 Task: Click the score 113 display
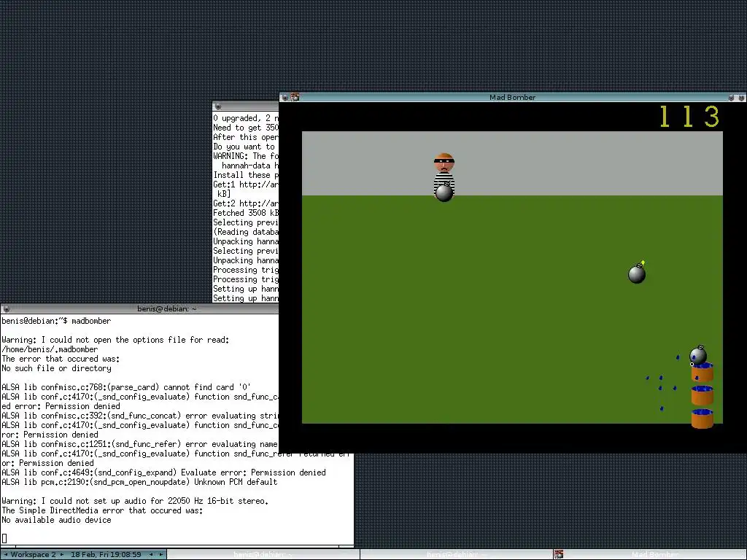(689, 117)
